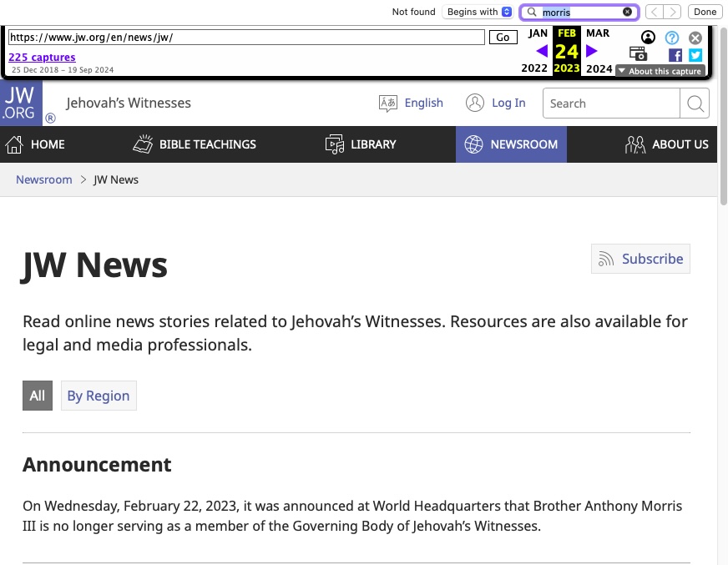Select the By Region filter tab
Viewport: 728px width, 565px height.
(x=99, y=396)
